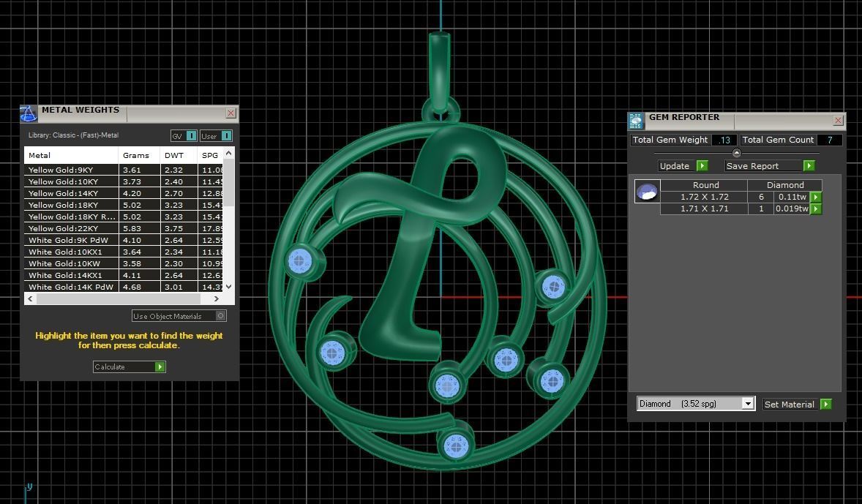Screen dimensions: 862x504
Task: Select the White Gold:14K PdW row
Action: pyautogui.click(x=124, y=287)
